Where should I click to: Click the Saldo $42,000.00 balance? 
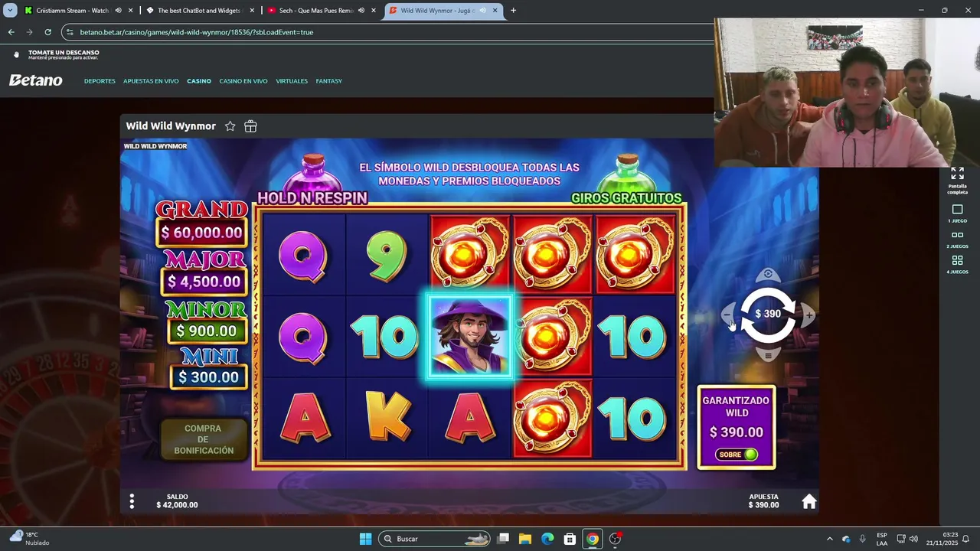point(177,501)
